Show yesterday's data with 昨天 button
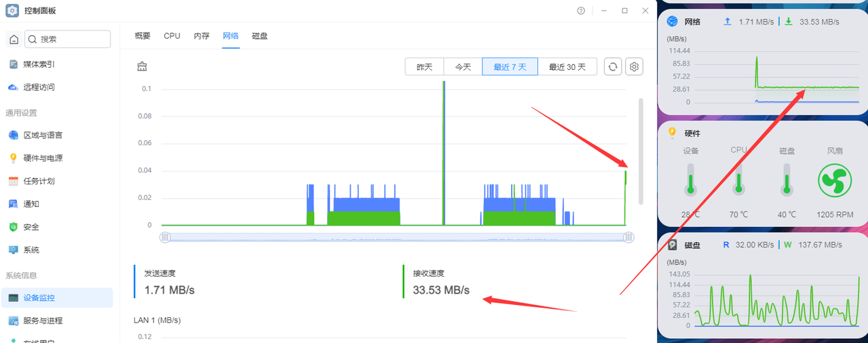 pos(425,66)
